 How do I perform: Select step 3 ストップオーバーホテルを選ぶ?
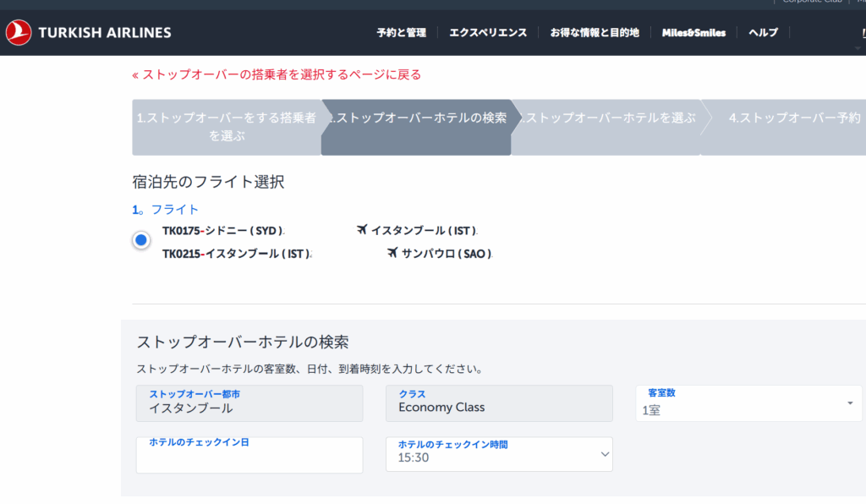tap(606, 127)
